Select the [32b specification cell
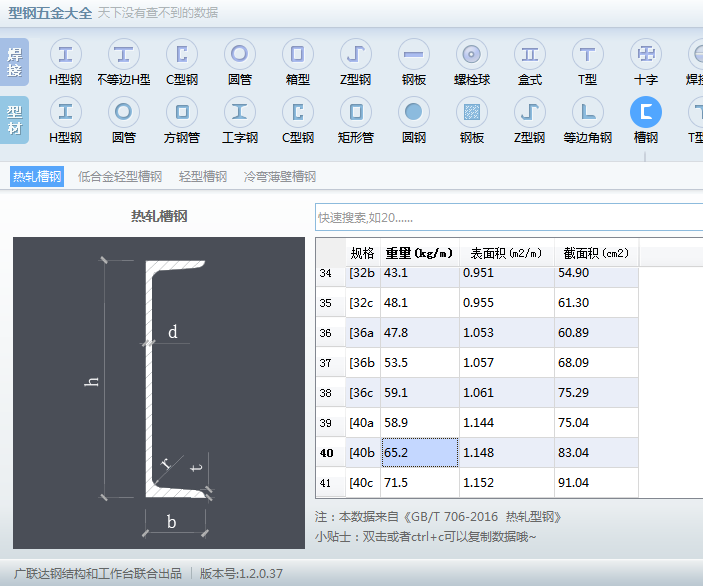Viewport: 703px width, 586px height. [363, 277]
